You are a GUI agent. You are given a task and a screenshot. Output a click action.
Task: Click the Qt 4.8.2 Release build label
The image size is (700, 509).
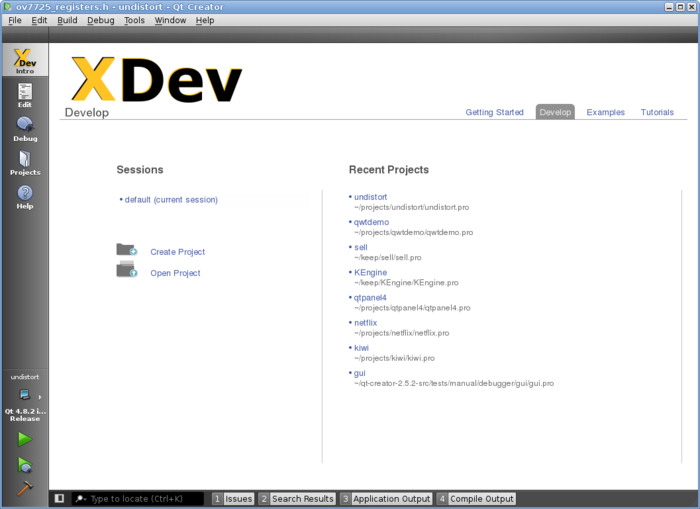(x=25, y=415)
